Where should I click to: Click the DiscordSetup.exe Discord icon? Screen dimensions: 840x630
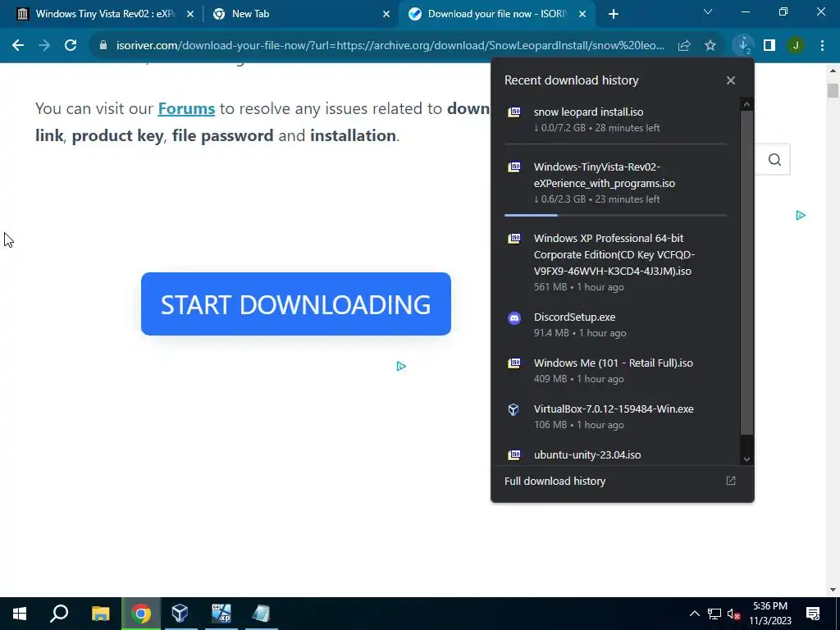click(x=514, y=318)
